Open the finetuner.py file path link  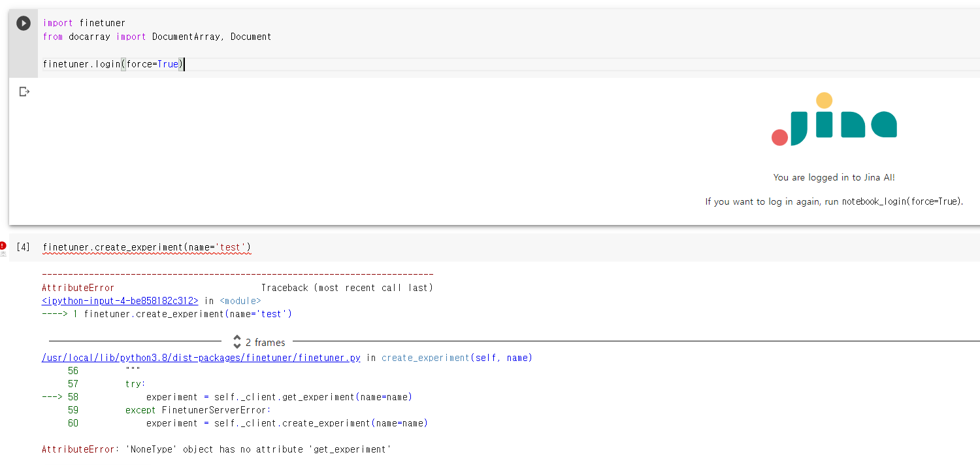click(200, 358)
